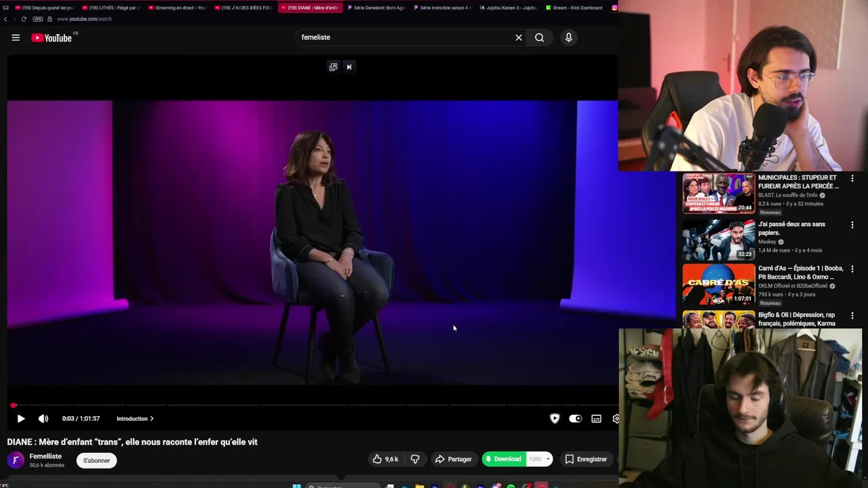The height and width of the screenshot is (488, 868).
Task: Go forward in the browser
Action: point(14,19)
